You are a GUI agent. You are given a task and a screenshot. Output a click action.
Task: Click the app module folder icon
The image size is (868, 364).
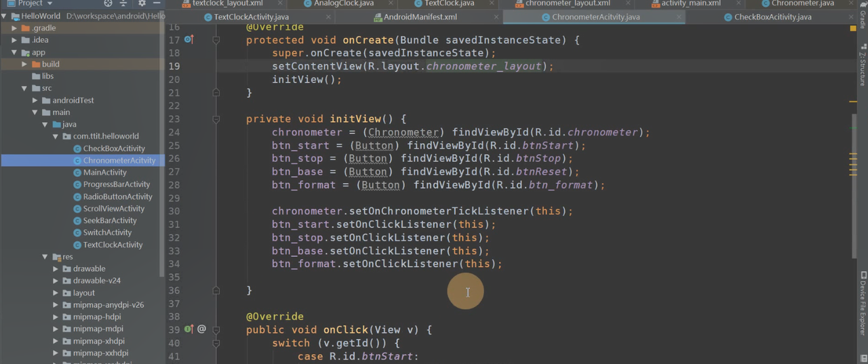tap(25, 52)
